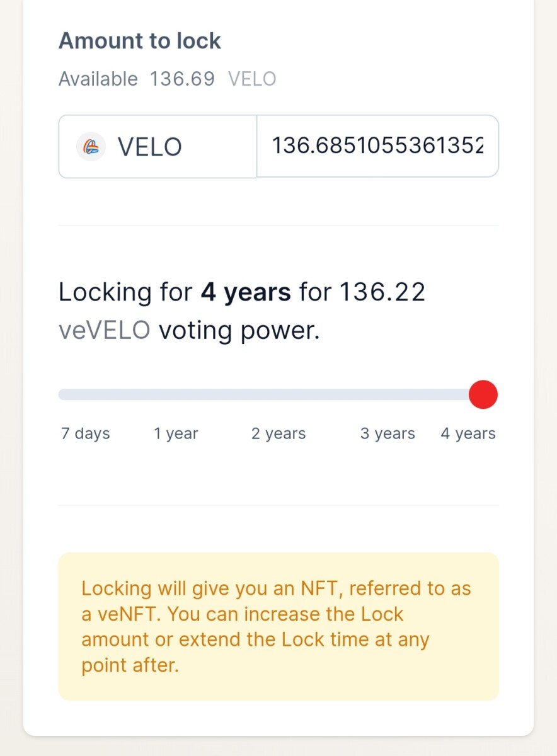Click the yellow veNFT info notice
The width and height of the screenshot is (557, 756).
pyautogui.click(x=278, y=626)
